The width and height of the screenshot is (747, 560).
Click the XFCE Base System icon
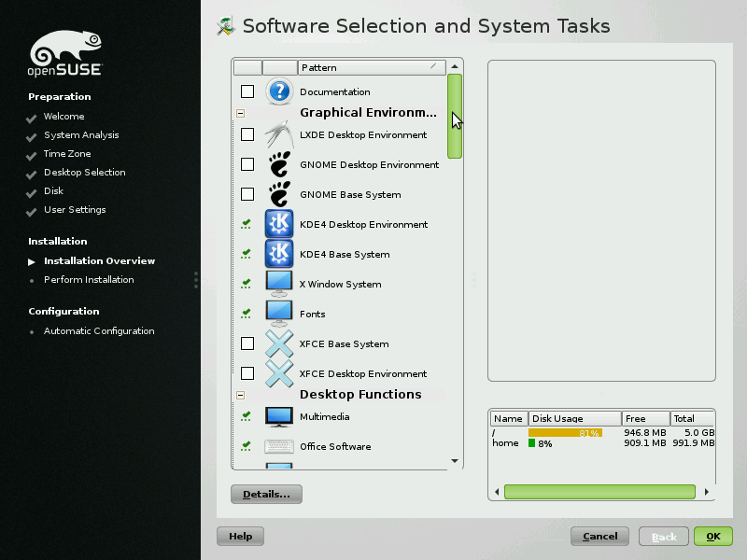click(x=279, y=343)
